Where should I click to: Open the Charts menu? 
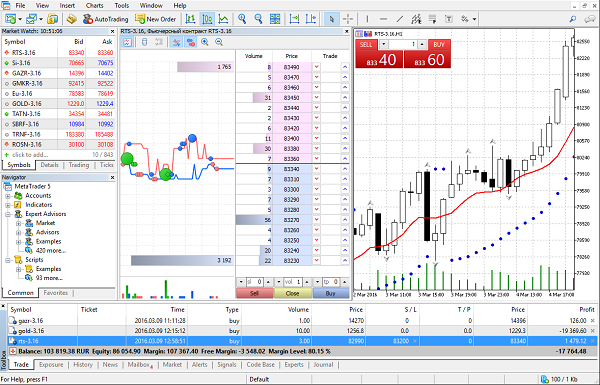[95, 5]
